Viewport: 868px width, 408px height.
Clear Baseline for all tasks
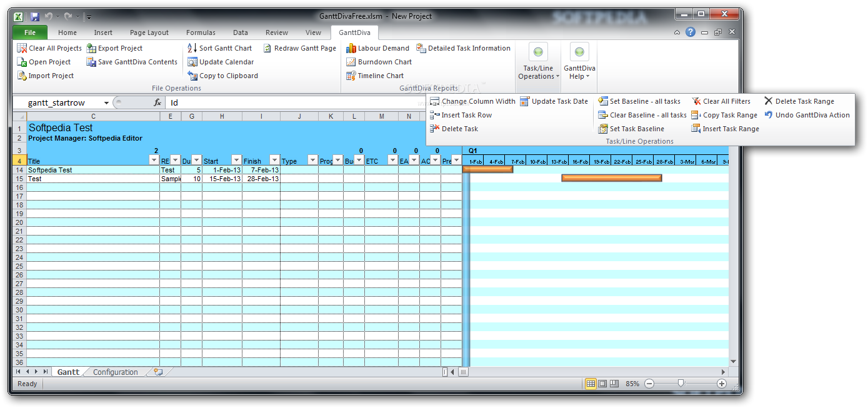[642, 115]
